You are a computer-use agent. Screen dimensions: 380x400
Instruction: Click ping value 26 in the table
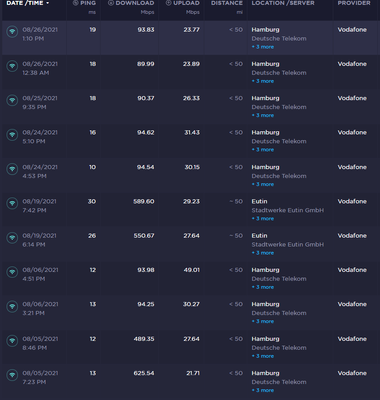[92, 236]
